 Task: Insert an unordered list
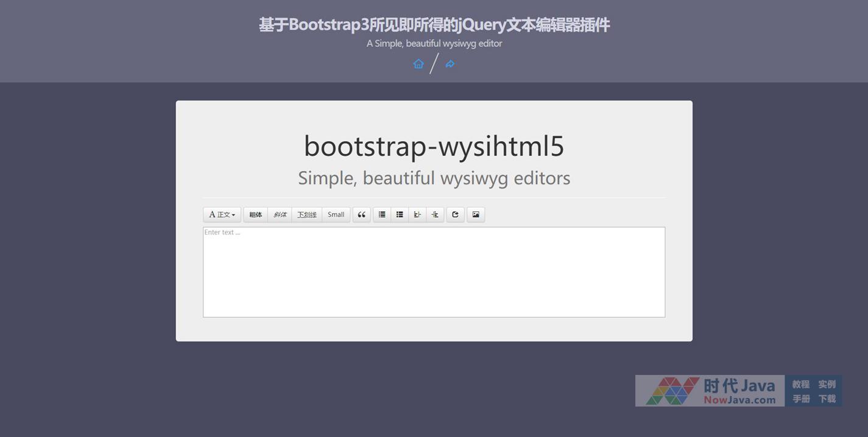click(382, 215)
